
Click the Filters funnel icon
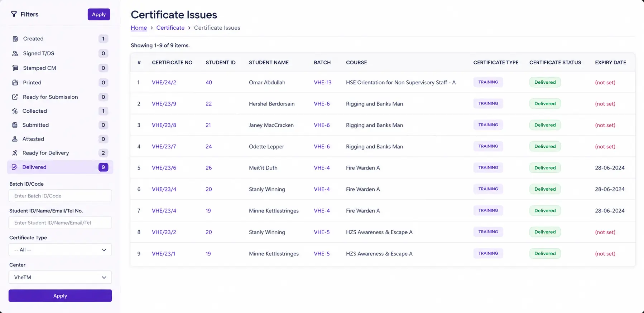(14, 14)
